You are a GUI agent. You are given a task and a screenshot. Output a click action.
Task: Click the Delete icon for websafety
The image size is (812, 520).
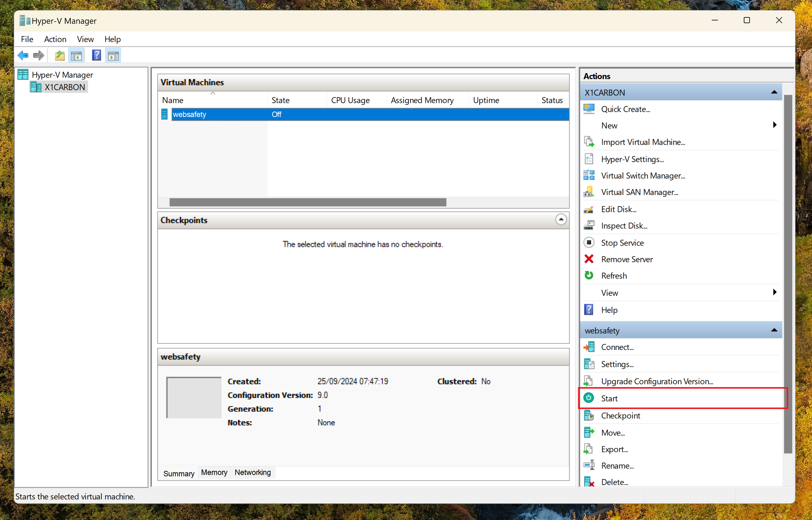589,482
